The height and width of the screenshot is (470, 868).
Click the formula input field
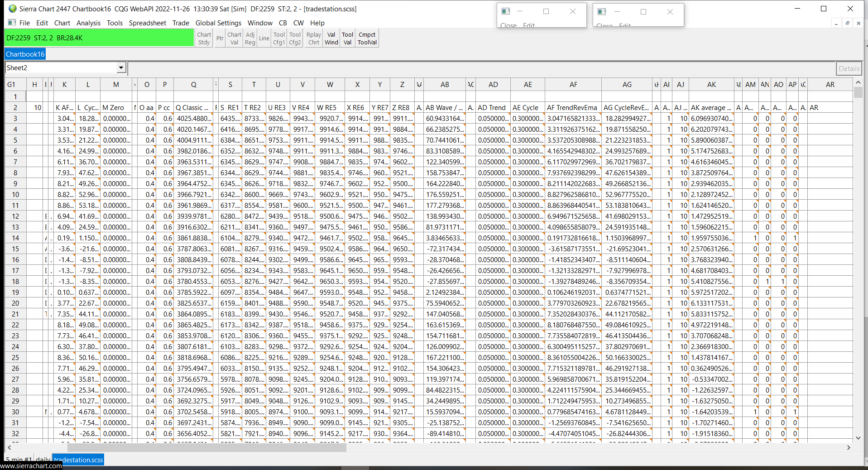click(481, 68)
